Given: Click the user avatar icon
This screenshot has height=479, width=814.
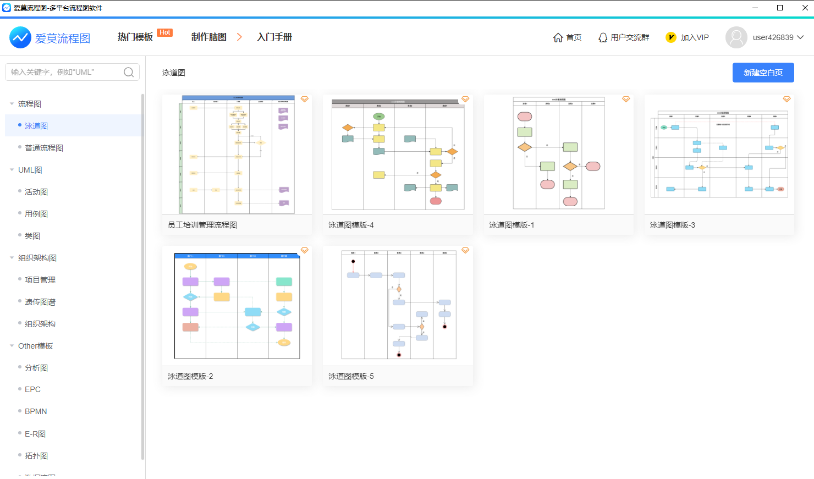Looking at the screenshot, I should click(736, 37).
